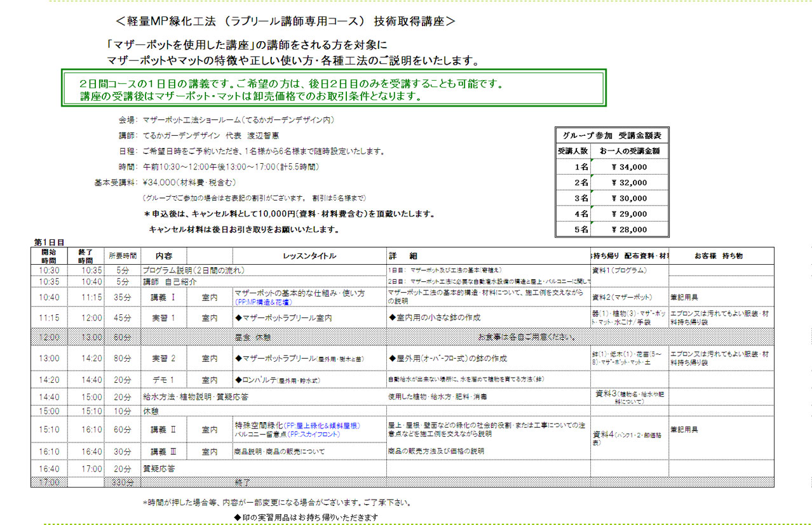Select the 所要時間 column header

pyautogui.click(x=122, y=256)
